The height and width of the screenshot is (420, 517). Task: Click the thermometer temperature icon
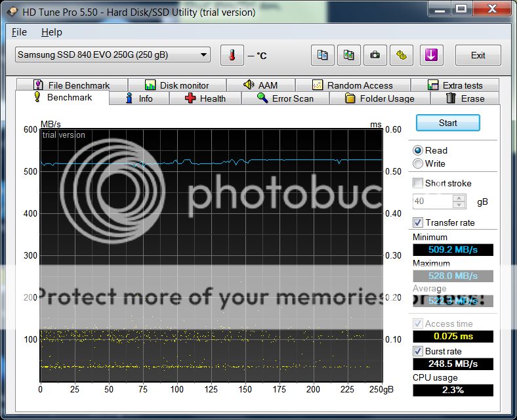click(x=232, y=55)
